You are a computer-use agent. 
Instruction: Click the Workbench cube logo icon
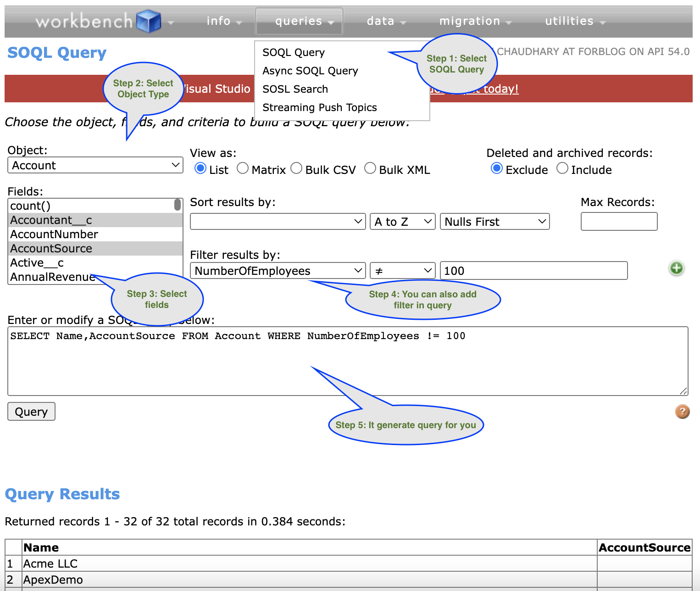click(149, 21)
